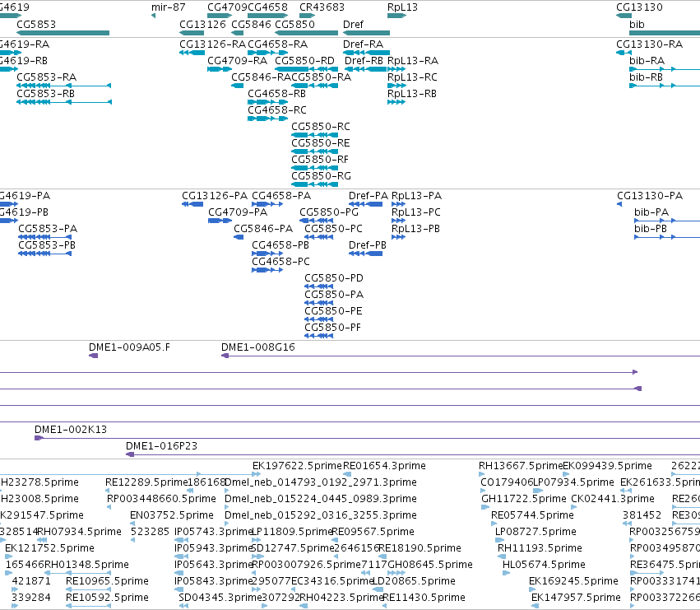
Task: Select transcript CG5850-RF label
Action: (320, 160)
